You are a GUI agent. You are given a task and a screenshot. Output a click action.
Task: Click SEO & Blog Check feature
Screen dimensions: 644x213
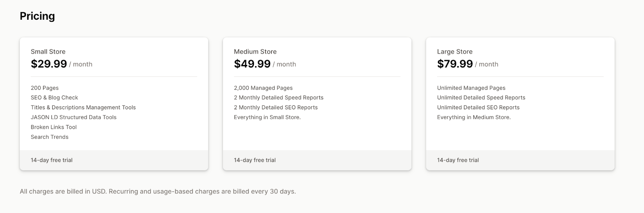(x=54, y=98)
